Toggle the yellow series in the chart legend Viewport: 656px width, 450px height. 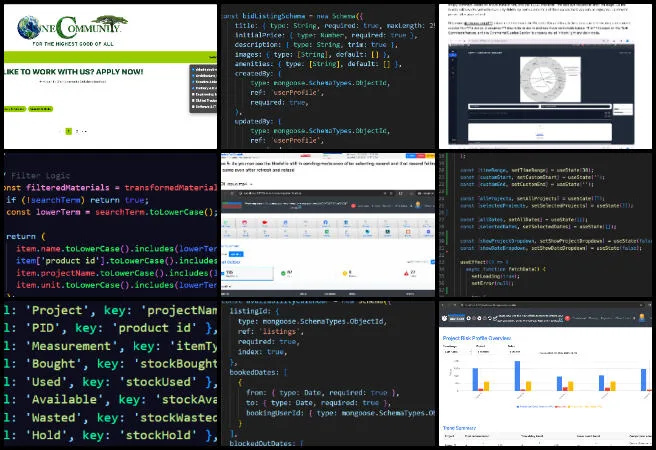[x=585, y=406]
